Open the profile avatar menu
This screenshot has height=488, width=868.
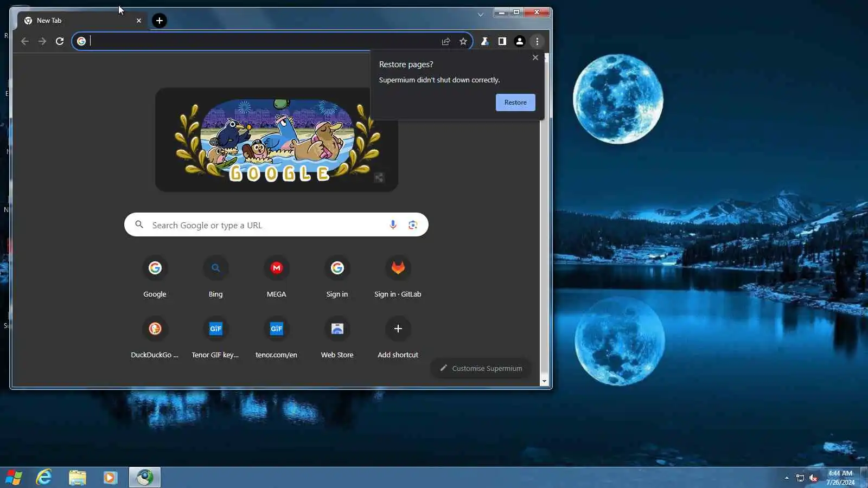click(520, 41)
